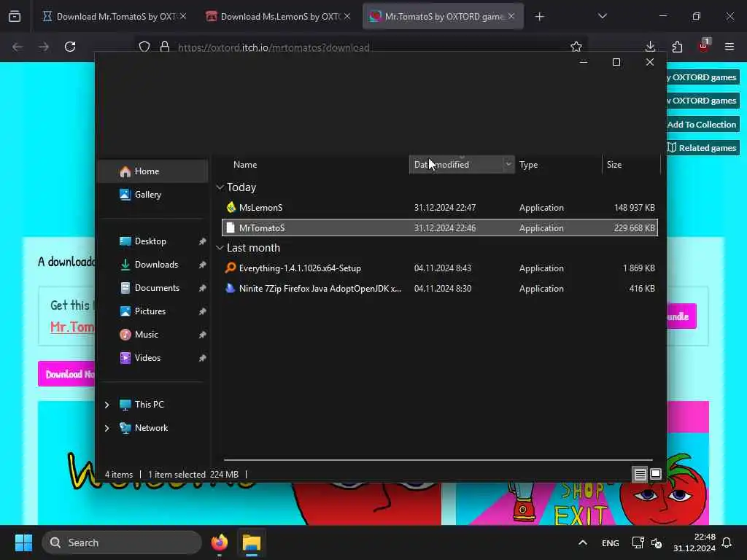747x560 pixels.
Task: Show hidden system tray icons
Action: (x=583, y=542)
